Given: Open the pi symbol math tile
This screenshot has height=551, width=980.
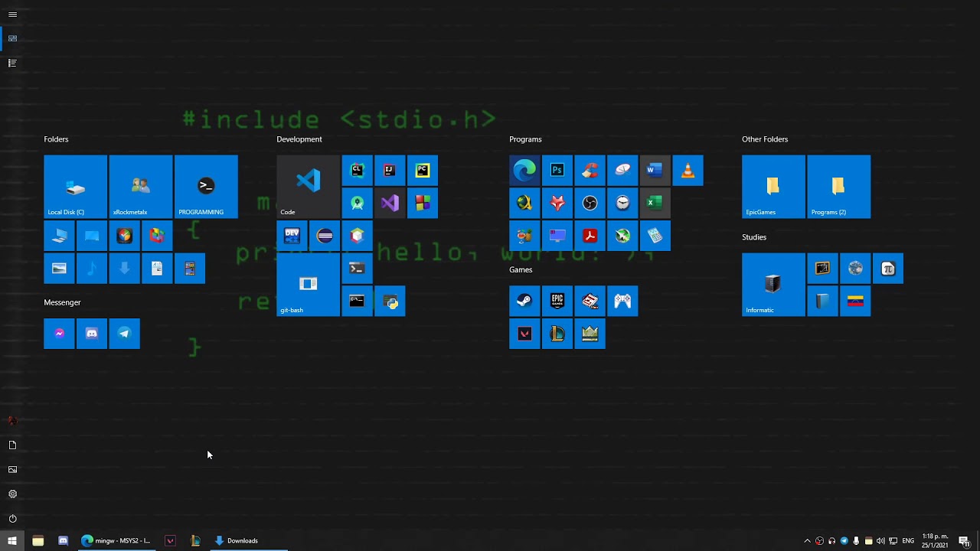Looking at the screenshot, I should pos(888,269).
